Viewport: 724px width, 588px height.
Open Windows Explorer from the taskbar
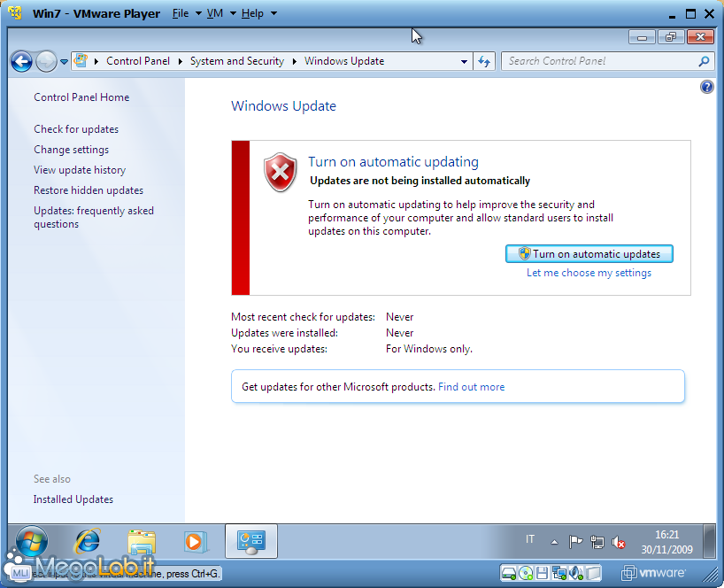tap(142, 541)
